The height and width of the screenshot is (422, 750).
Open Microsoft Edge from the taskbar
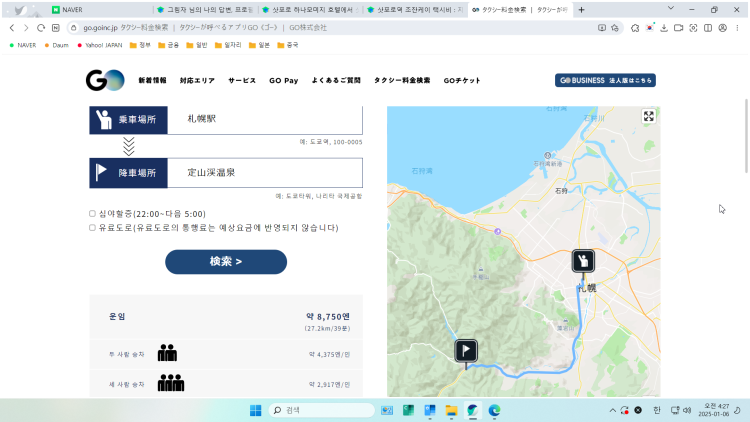coord(494,411)
